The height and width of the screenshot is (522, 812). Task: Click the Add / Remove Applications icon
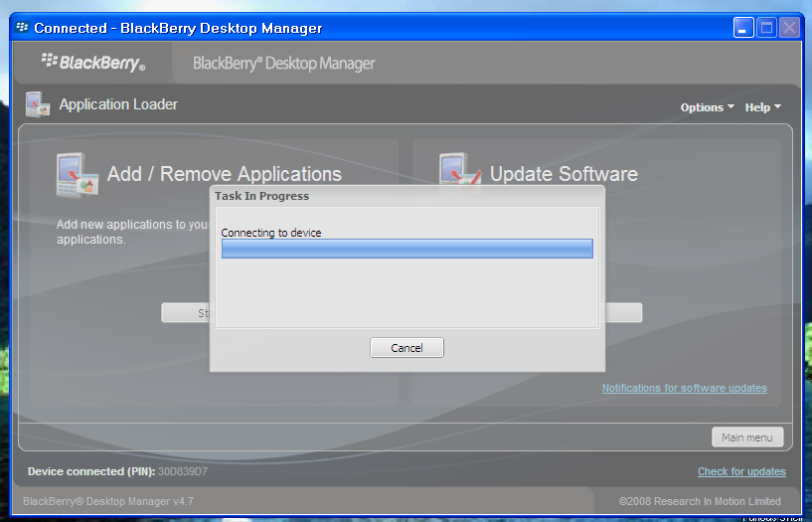pos(78,175)
